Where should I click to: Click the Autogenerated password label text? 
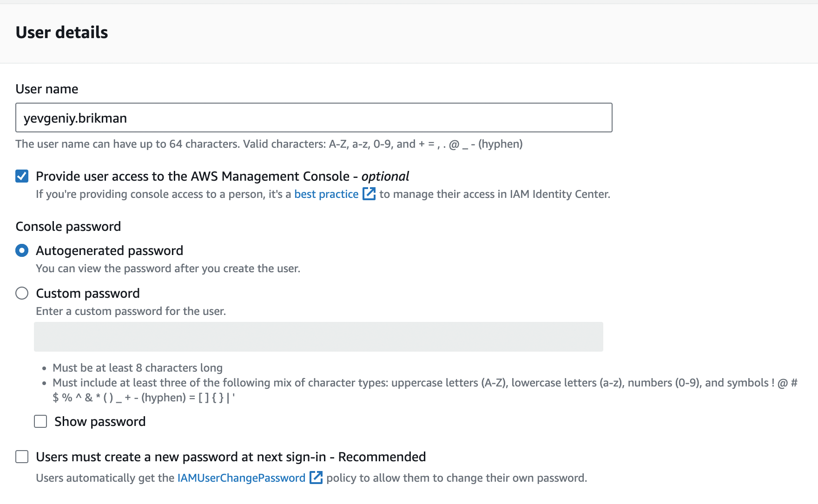click(x=109, y=251)
